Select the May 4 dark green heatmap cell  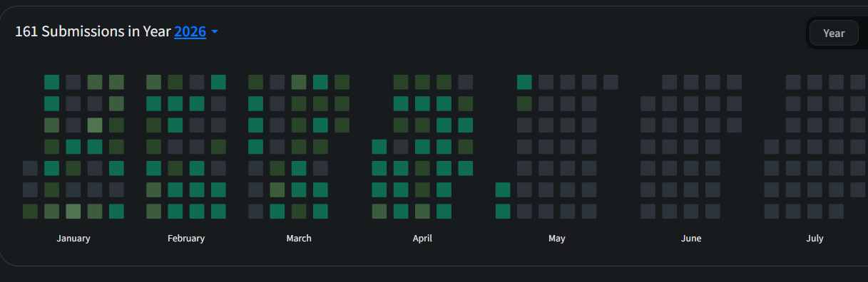tap(524, 103)
